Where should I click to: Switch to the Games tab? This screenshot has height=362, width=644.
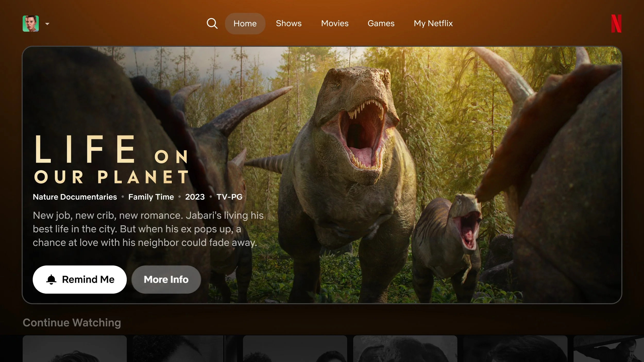coord(381,23)
